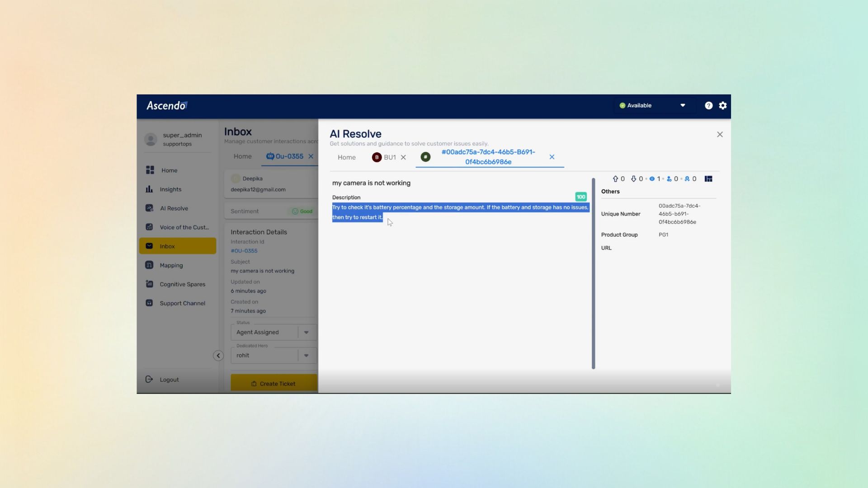This screenshot has width=868, height=488.
Task: Click the layout grid view icon
Action: tap(708, 179)
